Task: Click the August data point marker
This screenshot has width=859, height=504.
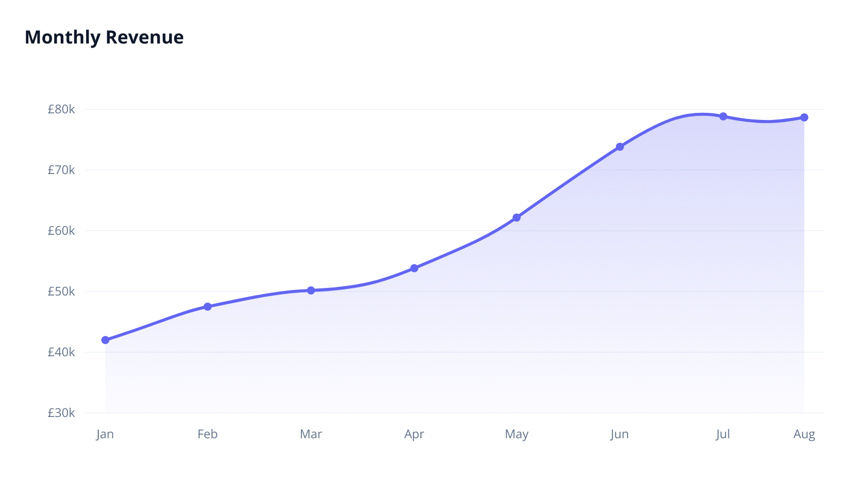Action: pos(804,117)
